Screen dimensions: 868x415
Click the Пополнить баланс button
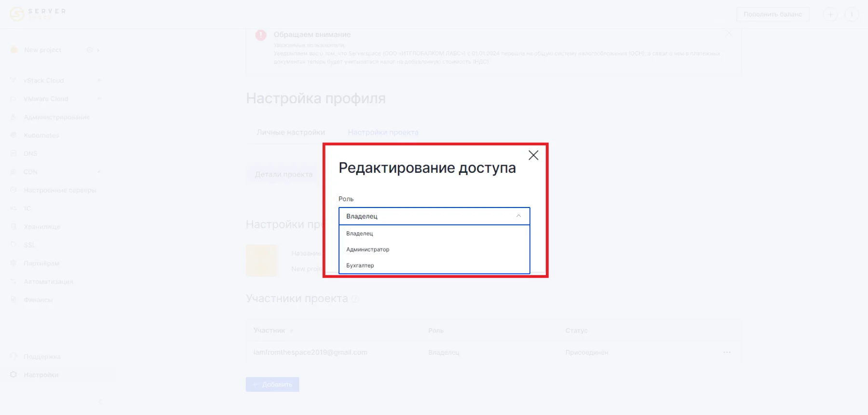tap(773, 14)
